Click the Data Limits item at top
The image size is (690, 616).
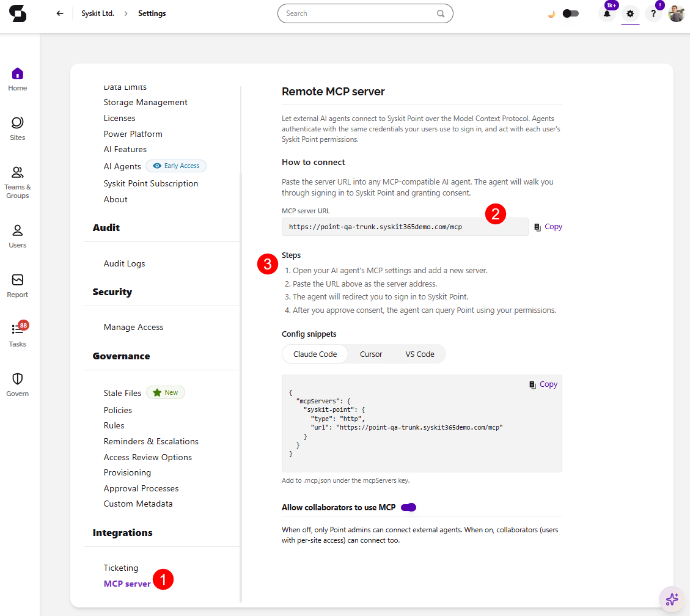click(125, 87)
